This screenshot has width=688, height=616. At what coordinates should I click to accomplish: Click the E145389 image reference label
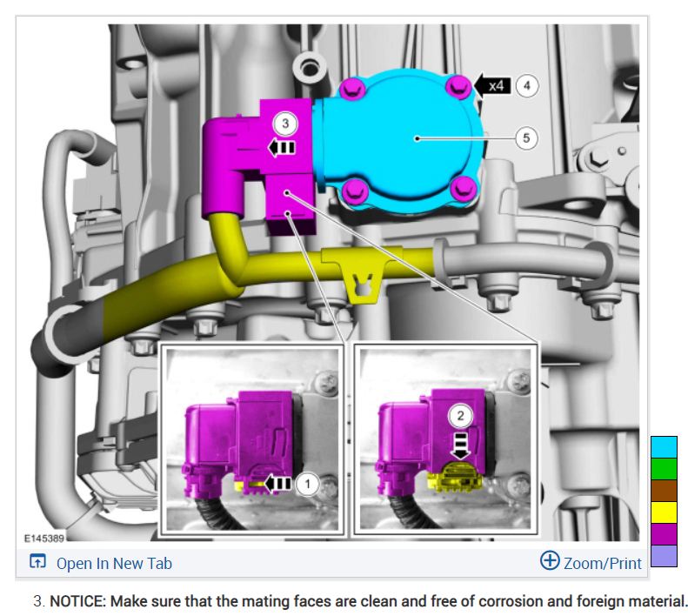point(43,539)
